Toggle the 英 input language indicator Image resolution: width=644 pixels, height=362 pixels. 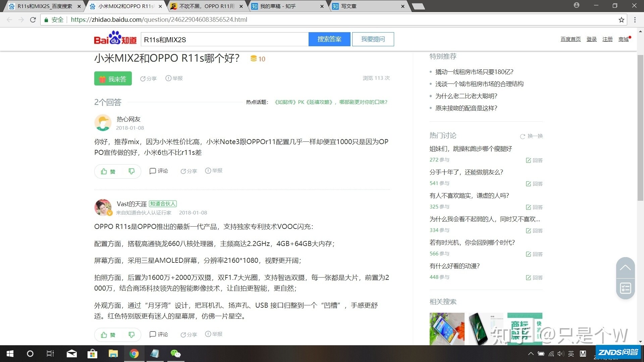coord(571,354)
